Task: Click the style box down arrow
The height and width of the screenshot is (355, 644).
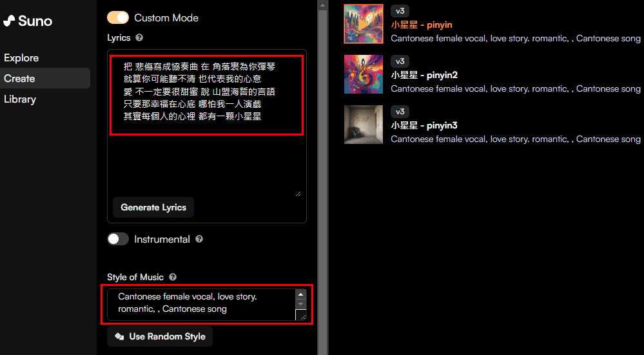Action: tap(300, 304)
